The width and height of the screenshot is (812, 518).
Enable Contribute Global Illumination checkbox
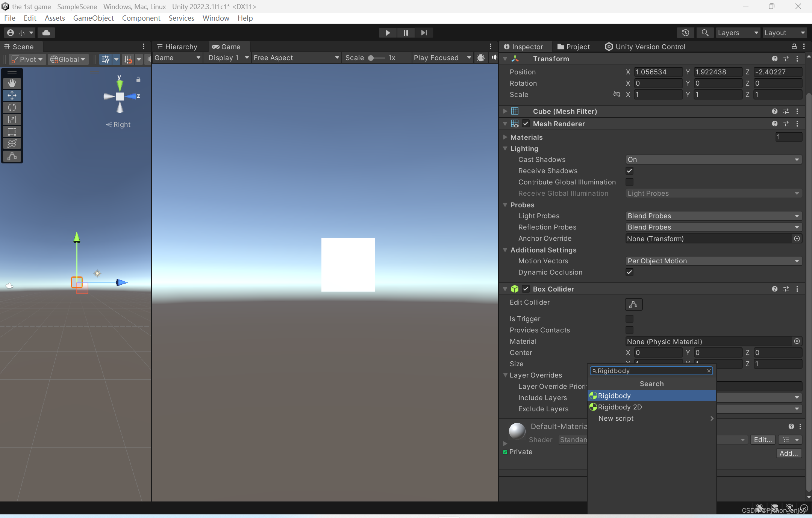[x=629, y=181]
